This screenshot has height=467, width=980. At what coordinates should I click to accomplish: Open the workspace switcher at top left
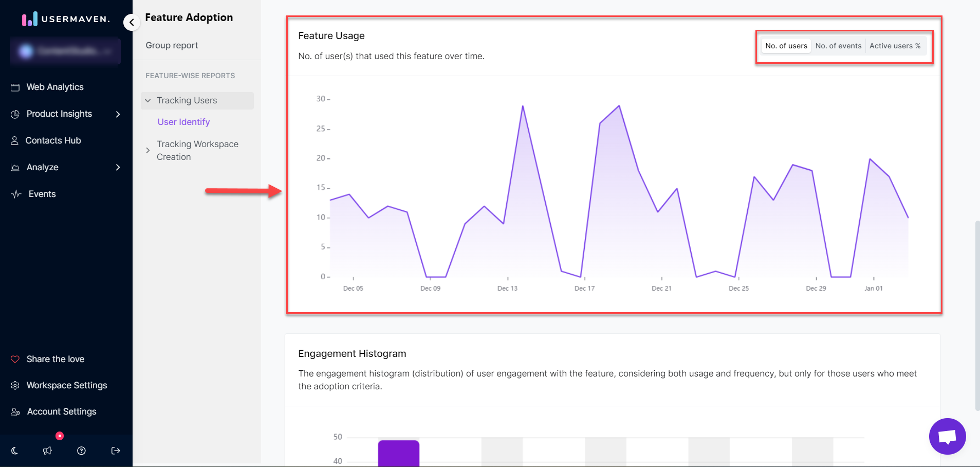(65, 51)
